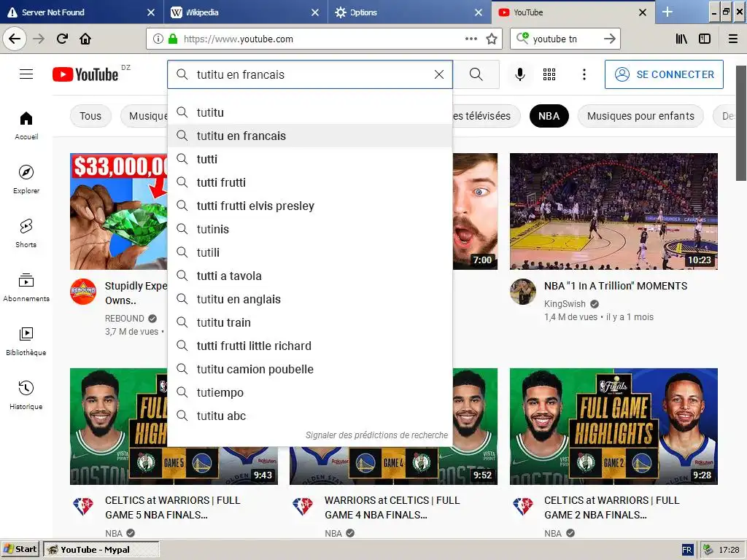Reload the page with the refresh icon

(63, 39)
